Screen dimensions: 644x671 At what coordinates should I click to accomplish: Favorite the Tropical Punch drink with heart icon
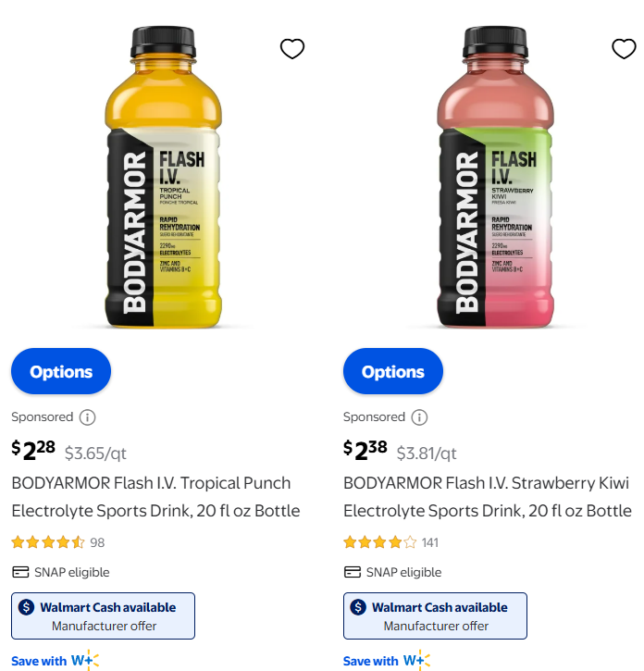[292, 49]
